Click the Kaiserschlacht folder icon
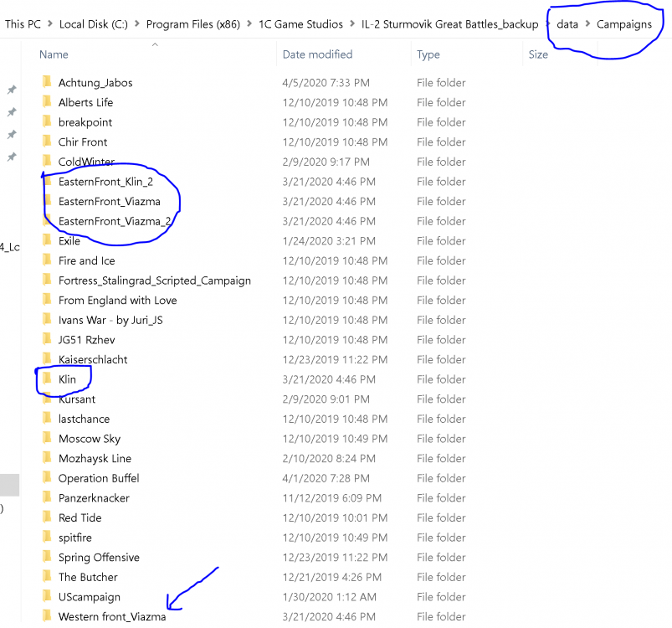Screen dimensions: 672x628 (x=47, y=358)
